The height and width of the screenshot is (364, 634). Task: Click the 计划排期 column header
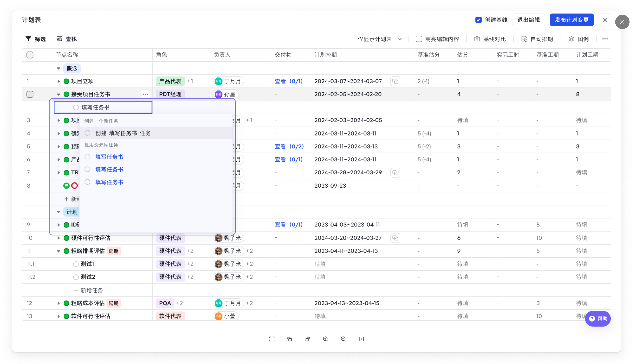[x=325, y=55]
